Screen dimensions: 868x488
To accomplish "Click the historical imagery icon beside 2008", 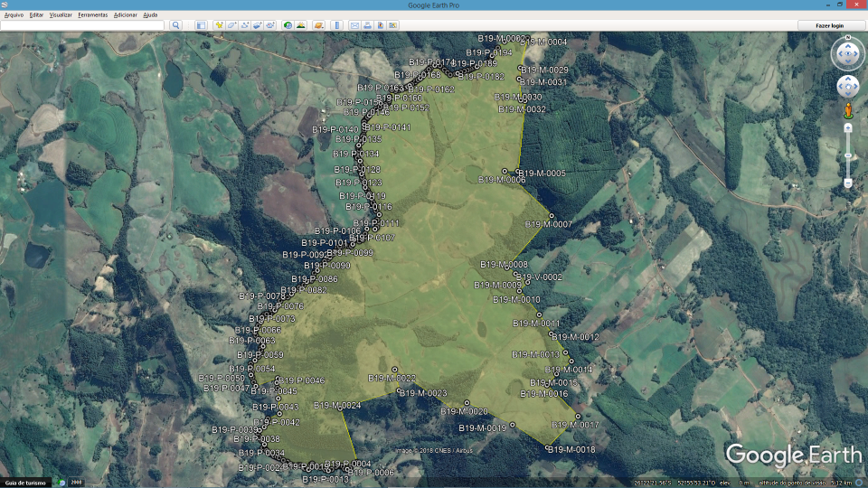I will (61, 483).
